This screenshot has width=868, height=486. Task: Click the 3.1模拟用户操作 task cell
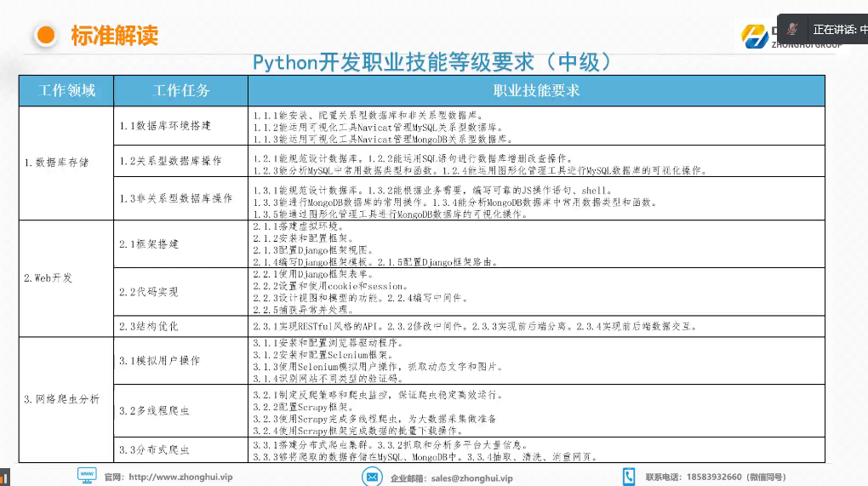click(159, 360)
